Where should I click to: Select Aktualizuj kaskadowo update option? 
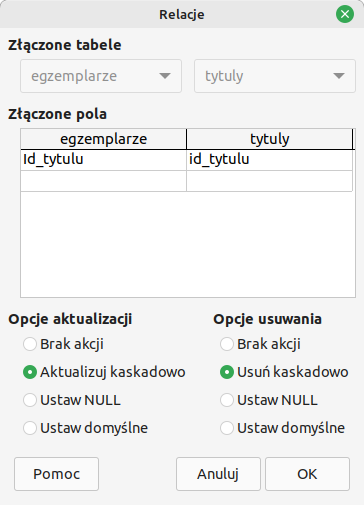pyautogui.click(x=104, y=372)
